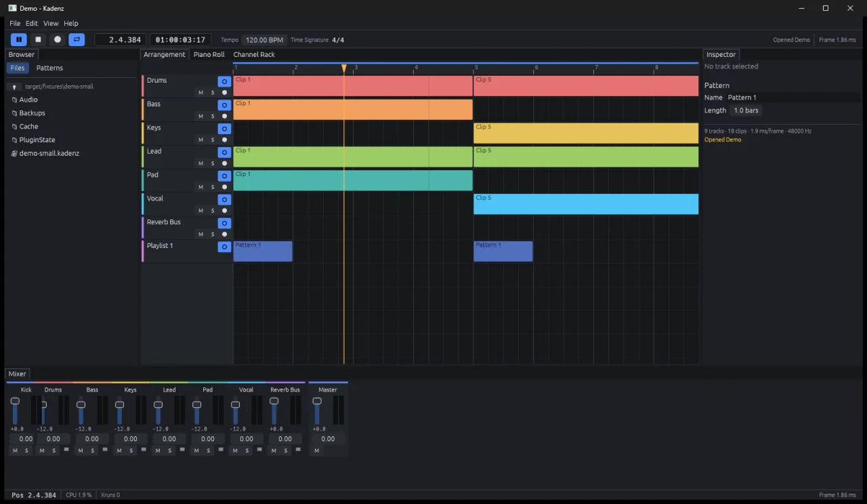
Task: Click the white dot on the Bass track header
Action: [225, 116]
